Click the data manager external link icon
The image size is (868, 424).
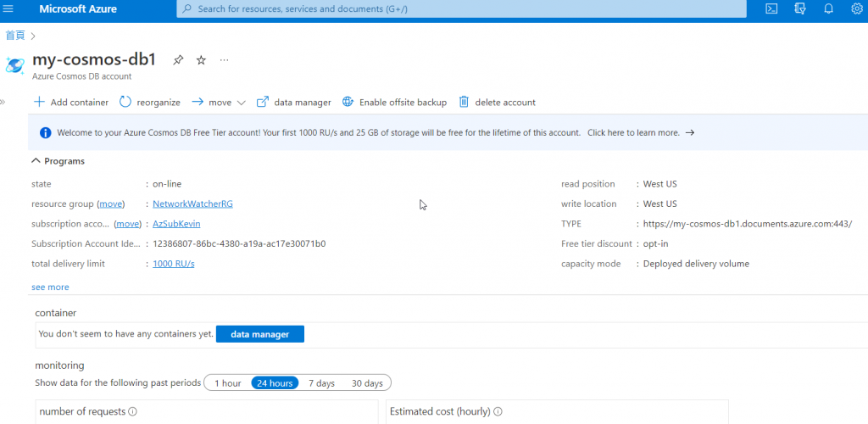pyautogui.click(x=263, y=102)
